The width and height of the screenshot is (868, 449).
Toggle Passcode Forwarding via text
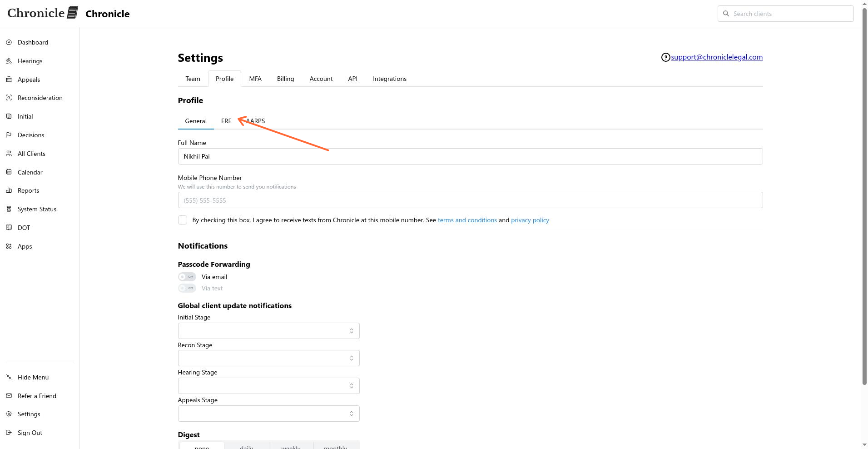point(187,288)
